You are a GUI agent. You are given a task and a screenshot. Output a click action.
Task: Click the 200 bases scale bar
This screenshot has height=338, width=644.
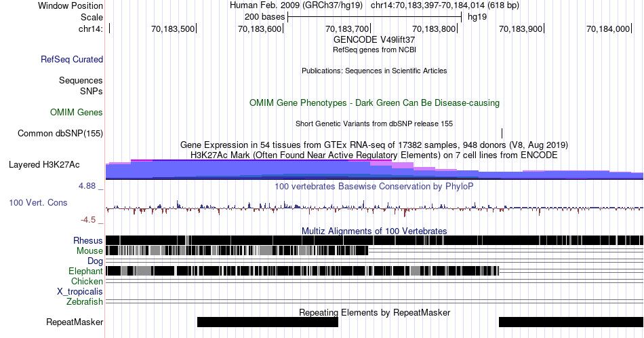tap(375, 17)
